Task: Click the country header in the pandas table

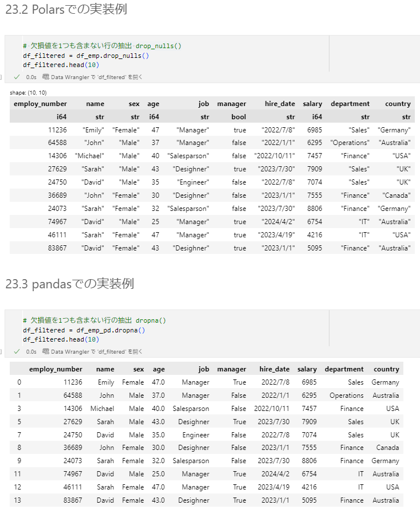Action: (x=386, y=369)
